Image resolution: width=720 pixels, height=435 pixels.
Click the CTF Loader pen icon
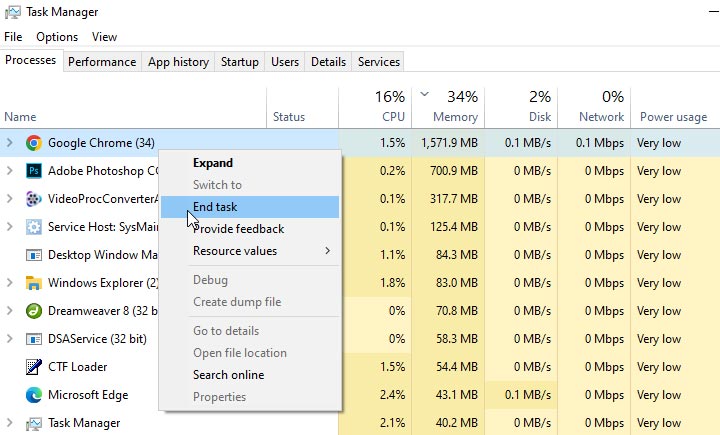(x=34, y=367)
